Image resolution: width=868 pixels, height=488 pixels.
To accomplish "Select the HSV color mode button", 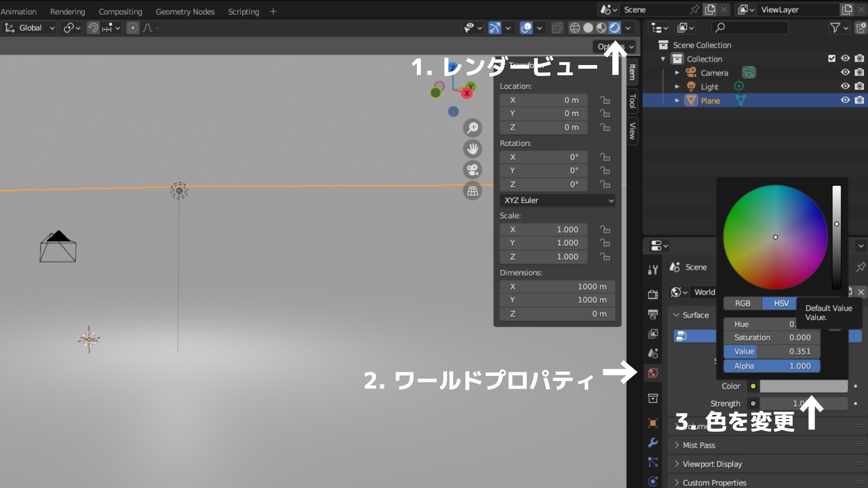I will [x=781, y=303].
